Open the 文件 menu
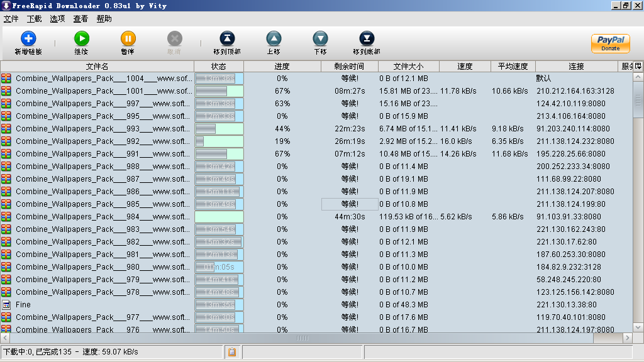The image size is (644, 362). (x=11, y=19)
